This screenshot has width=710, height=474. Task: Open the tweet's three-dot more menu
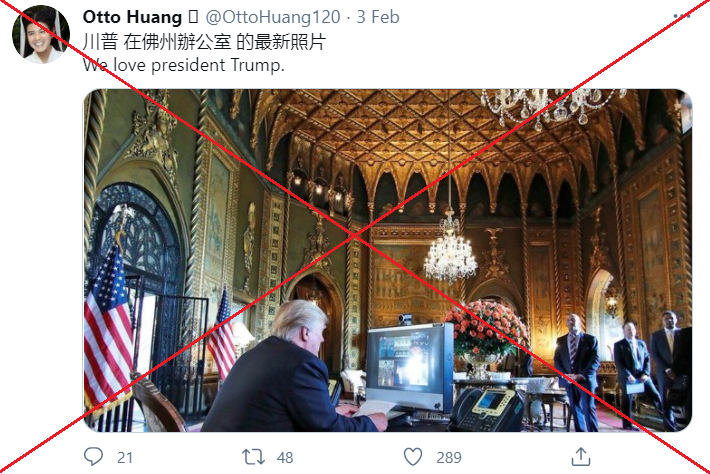click(681, 16)
